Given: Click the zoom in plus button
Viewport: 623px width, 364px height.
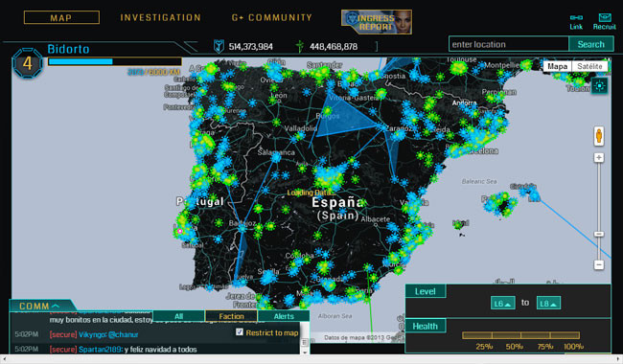Looking at the screenshot, I should click(599, 158).
